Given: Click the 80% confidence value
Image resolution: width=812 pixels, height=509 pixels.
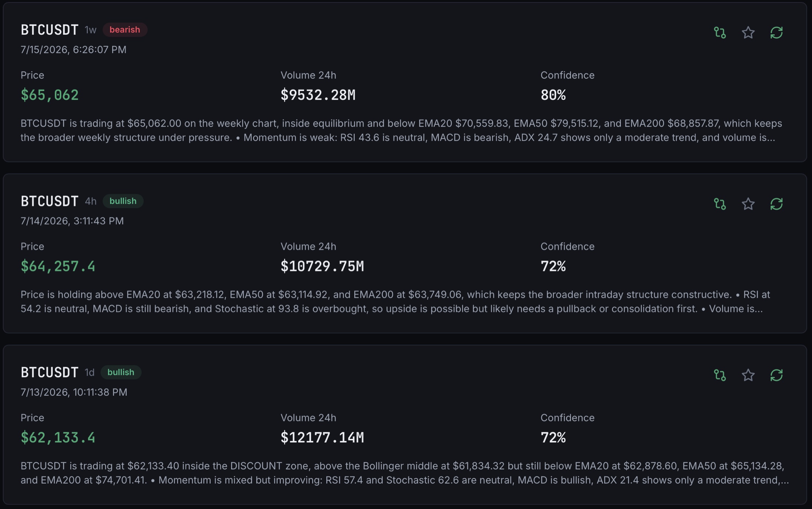Looking at the screenshot, I should (553, 95).
